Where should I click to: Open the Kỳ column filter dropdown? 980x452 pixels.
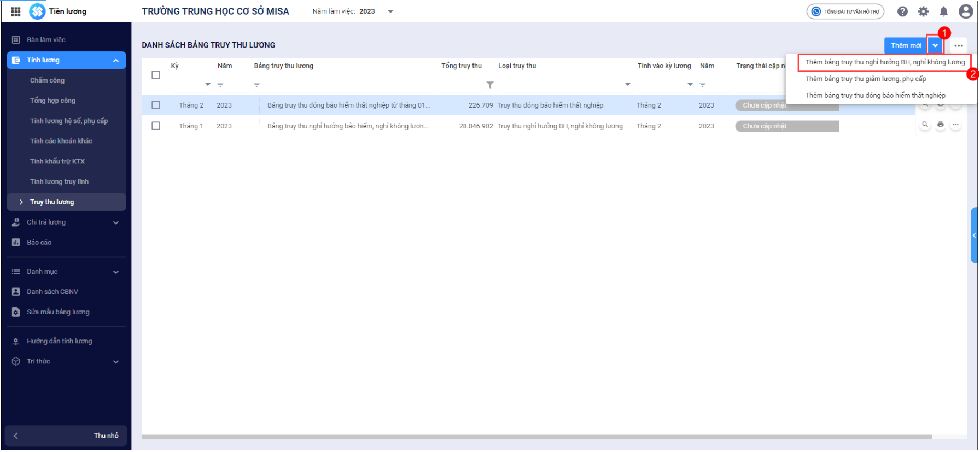pos(208,85)
